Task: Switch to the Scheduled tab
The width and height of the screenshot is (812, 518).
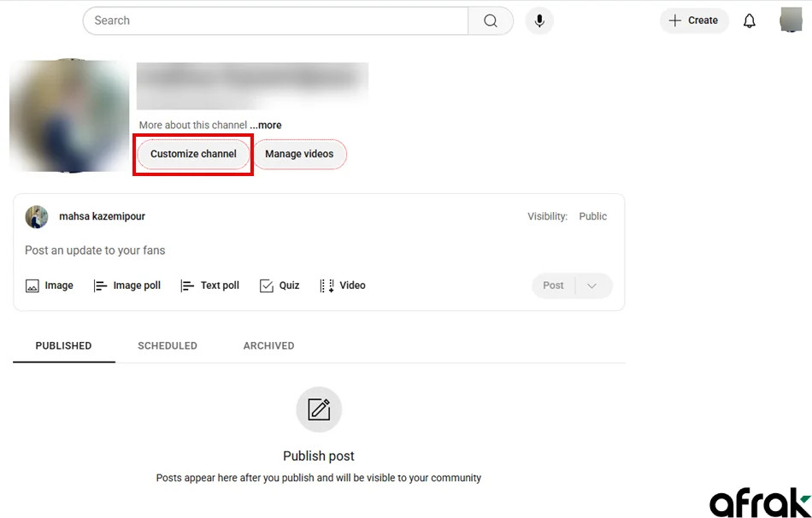Action: tap(168, 345)
